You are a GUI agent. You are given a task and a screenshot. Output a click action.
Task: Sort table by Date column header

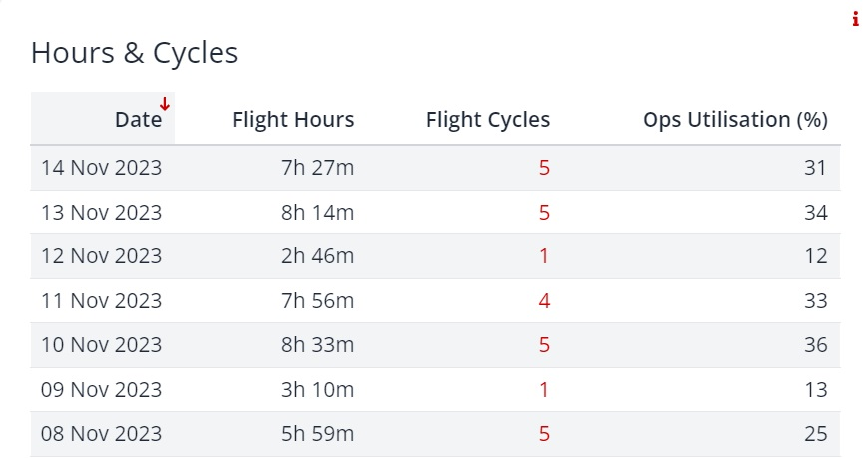(139, 120)
